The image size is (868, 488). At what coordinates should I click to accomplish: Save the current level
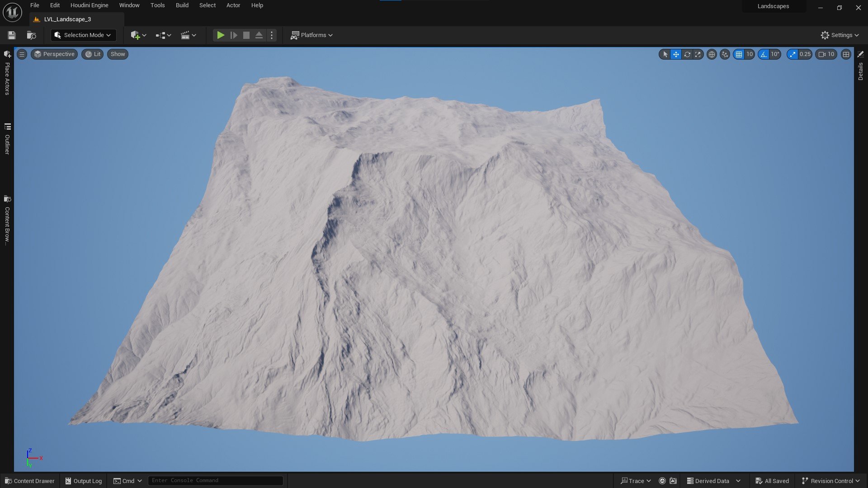click(x=12, y=35)
